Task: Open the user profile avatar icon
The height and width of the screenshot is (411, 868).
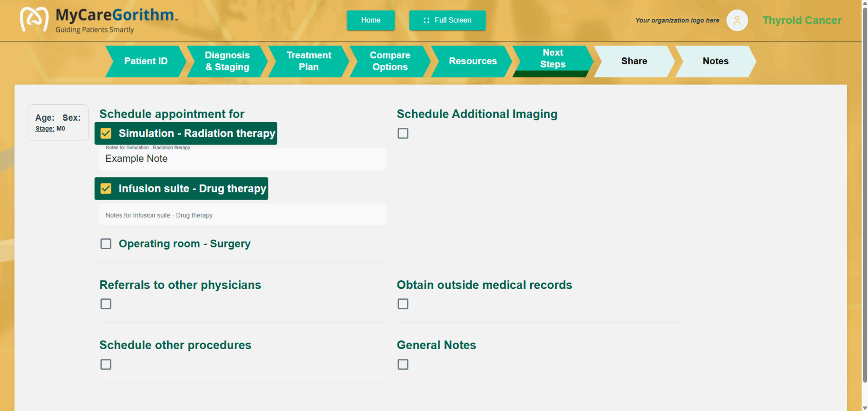Action: point(737,20)
